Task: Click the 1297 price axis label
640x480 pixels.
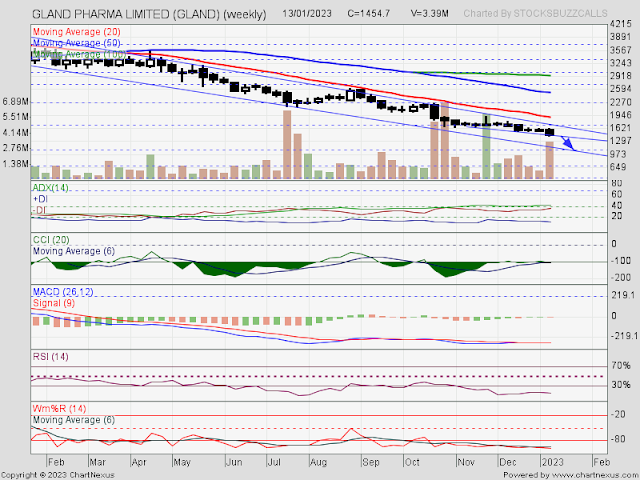Action: [x=621, y=141]
